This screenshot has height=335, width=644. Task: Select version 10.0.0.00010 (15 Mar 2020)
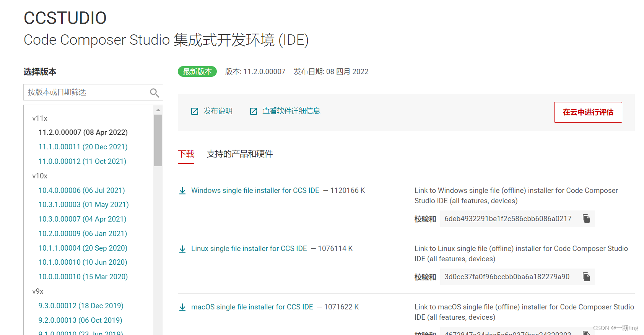coord(83,277)
